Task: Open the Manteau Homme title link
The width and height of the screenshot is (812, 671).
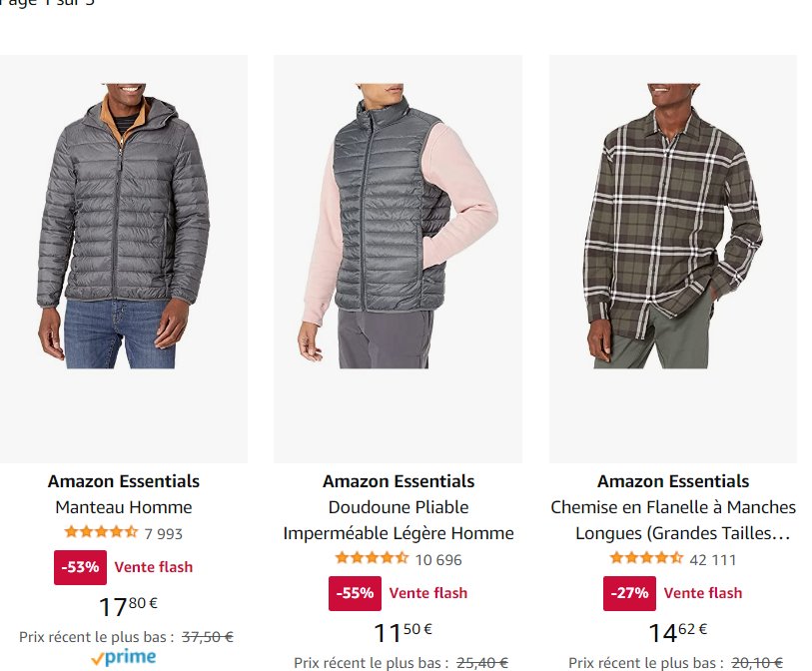Action: click(x=124, y=507)
